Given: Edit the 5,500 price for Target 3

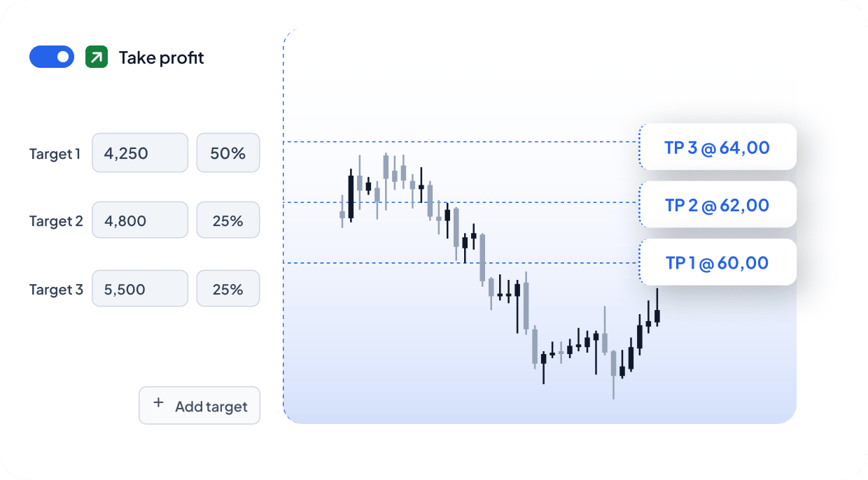Looking at the screenshot, I should pos(140,288).
